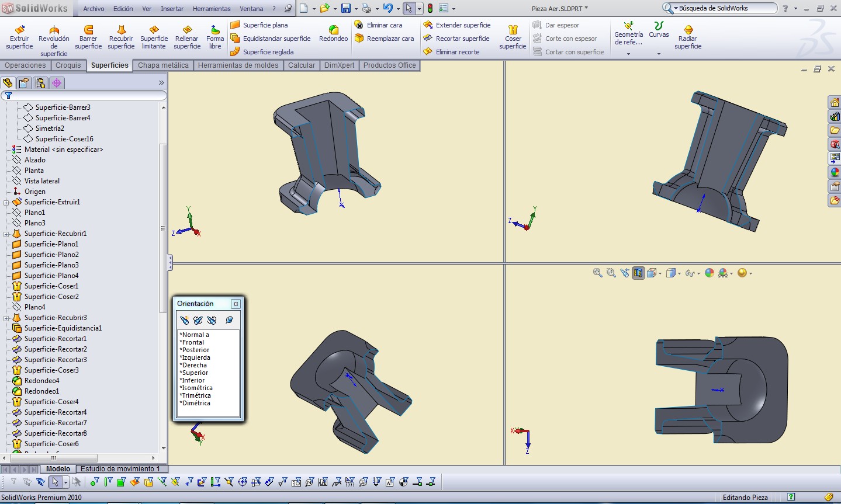The width and height of the screenshot is (841, 504).
Task: Toggle the Section view button
Action: (x=638, y=273)
